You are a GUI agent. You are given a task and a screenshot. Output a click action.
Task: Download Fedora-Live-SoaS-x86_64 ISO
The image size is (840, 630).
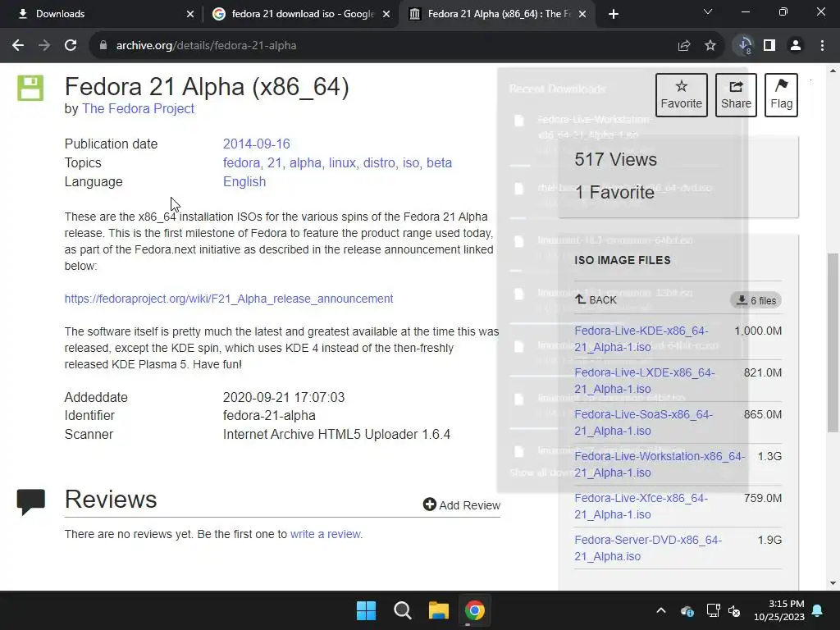(643, 422)
